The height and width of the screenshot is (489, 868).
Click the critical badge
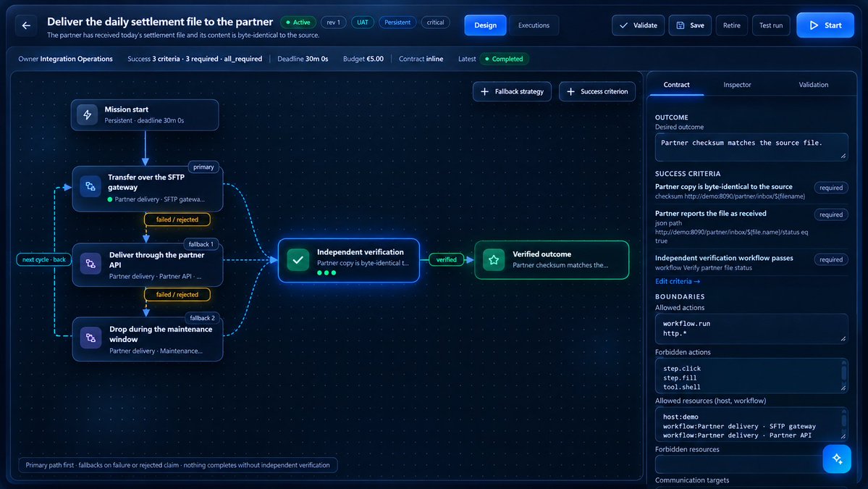(435, 22)
